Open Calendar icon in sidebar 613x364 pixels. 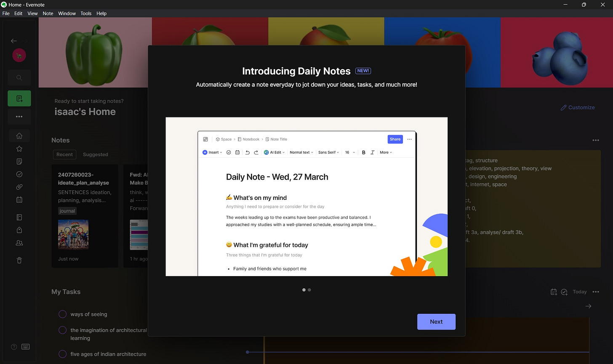(x=19, y=200)
